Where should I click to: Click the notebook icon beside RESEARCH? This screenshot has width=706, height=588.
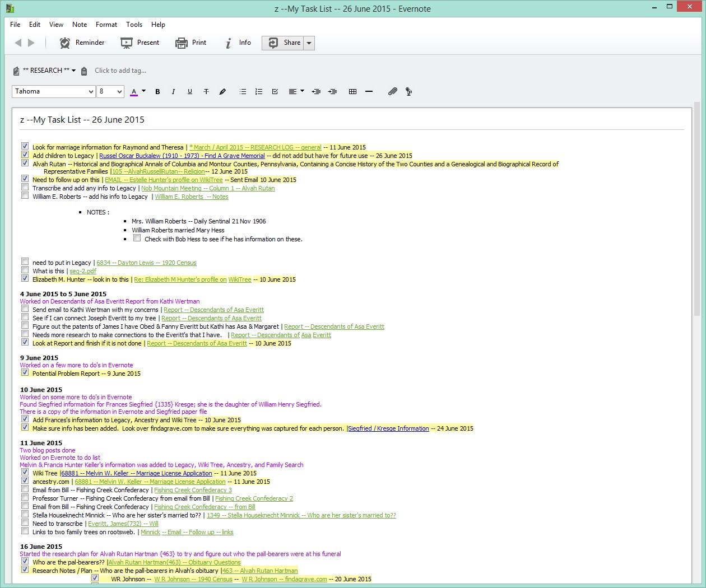pos(16,71)
